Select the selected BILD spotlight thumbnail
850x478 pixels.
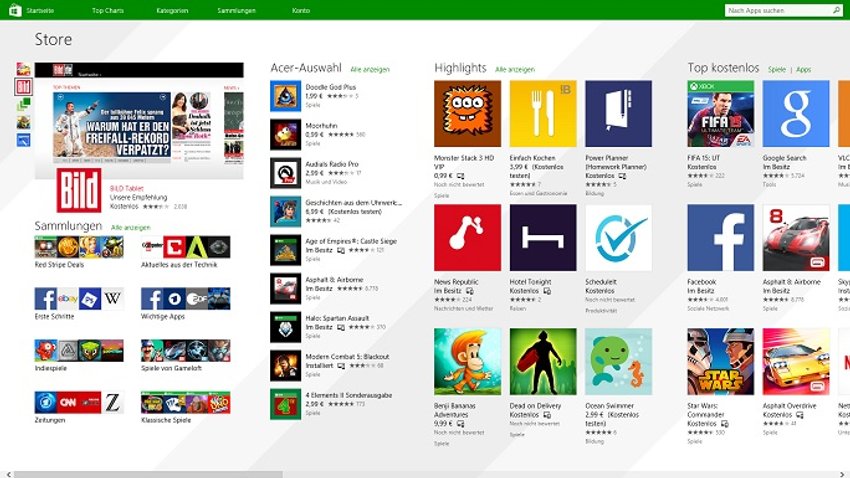pyautogui.click(x=23, y=87)
